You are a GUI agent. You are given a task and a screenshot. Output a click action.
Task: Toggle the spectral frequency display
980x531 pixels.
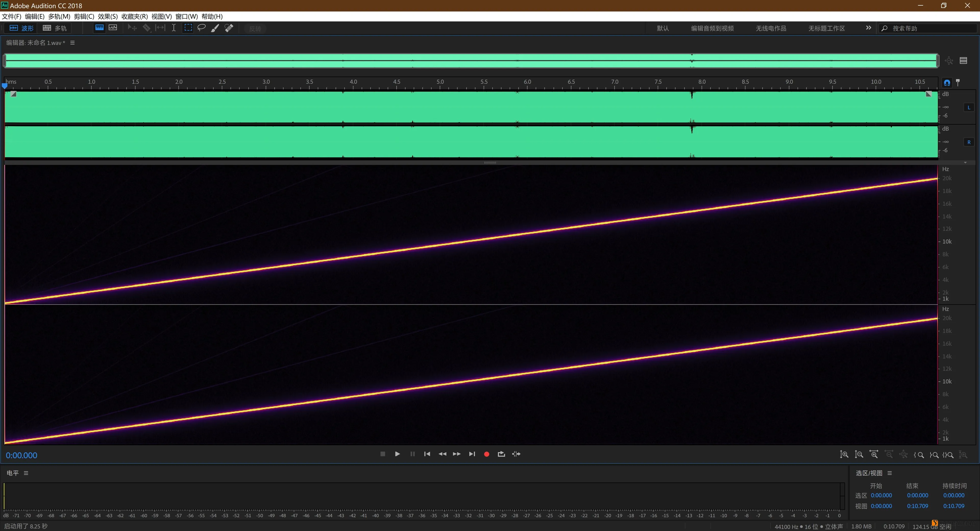point(99,28)
